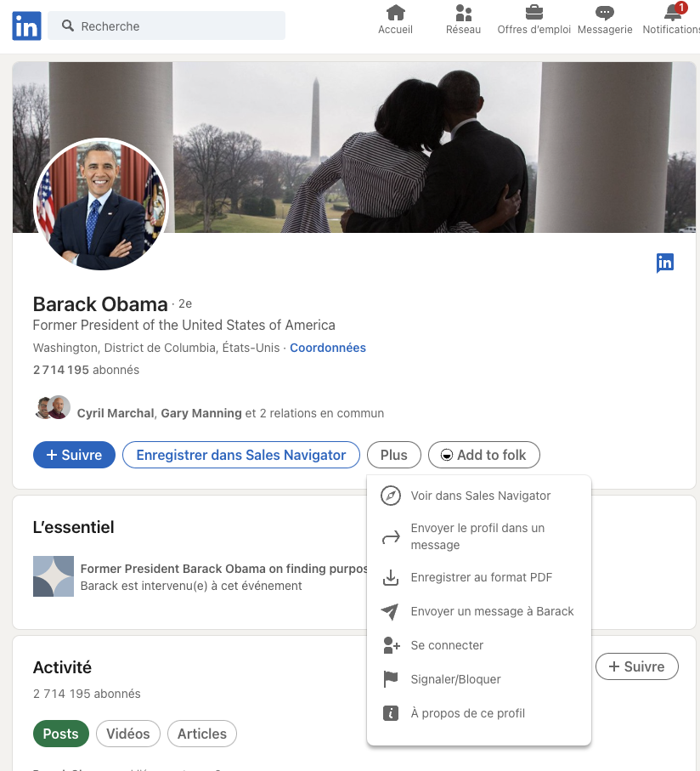Screen dimensions: 700x771
Task: Click the Add to folk button
Action: [484, 455]
